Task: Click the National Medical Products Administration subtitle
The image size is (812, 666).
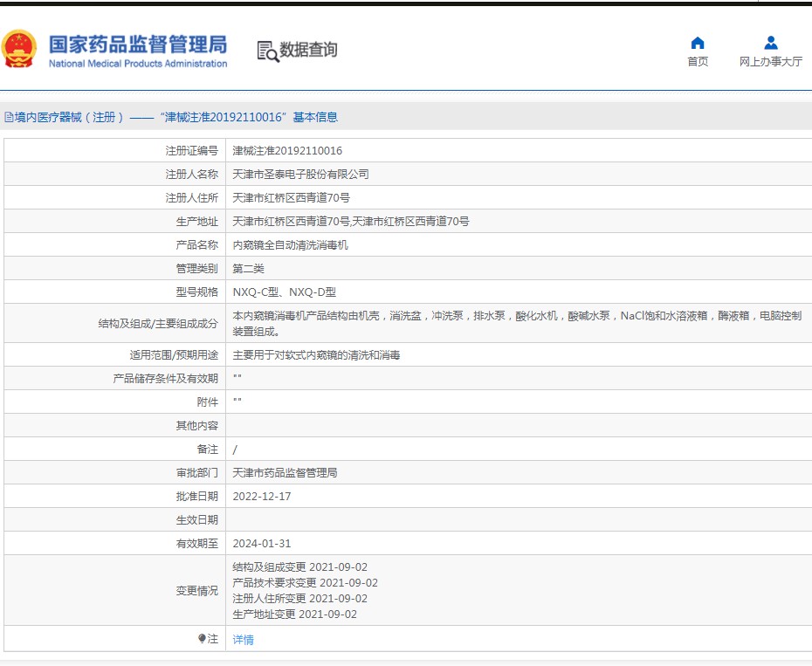Action: coord(137,64)
